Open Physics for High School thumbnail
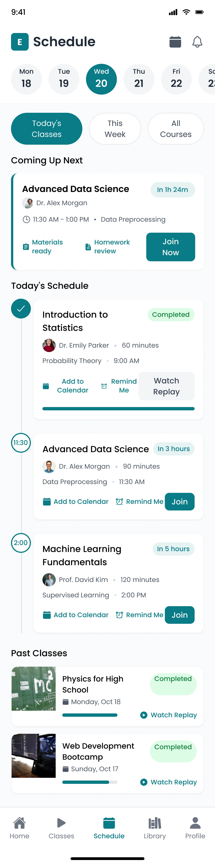Viewport: 215px width, 868px height. (x=33, y=688)
